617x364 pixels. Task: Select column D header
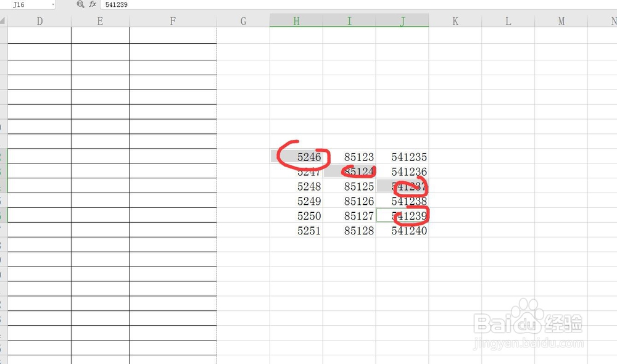[x=39, y=21]
